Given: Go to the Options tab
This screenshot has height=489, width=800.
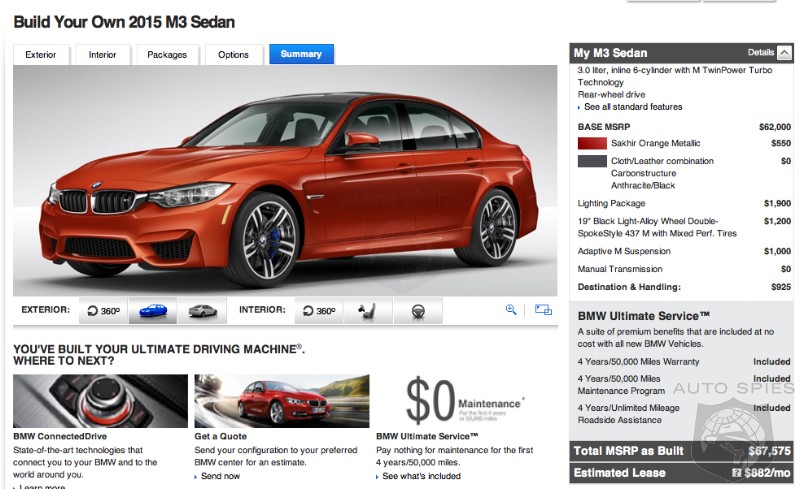Looking at the screenshot, I should [x=233, y=54].
